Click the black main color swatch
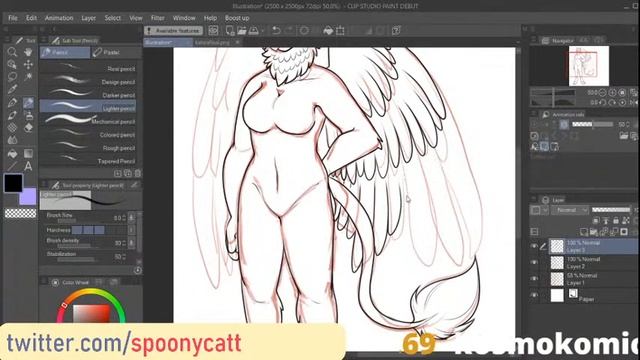 (13, 183)
